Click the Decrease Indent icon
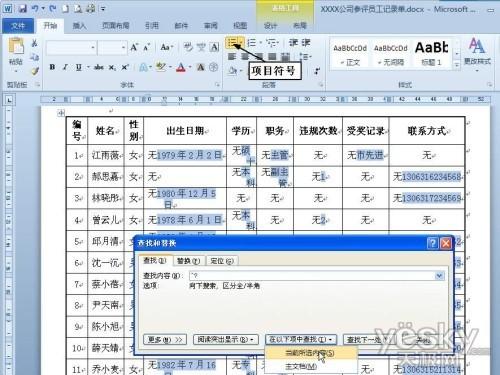 point(293,43)
